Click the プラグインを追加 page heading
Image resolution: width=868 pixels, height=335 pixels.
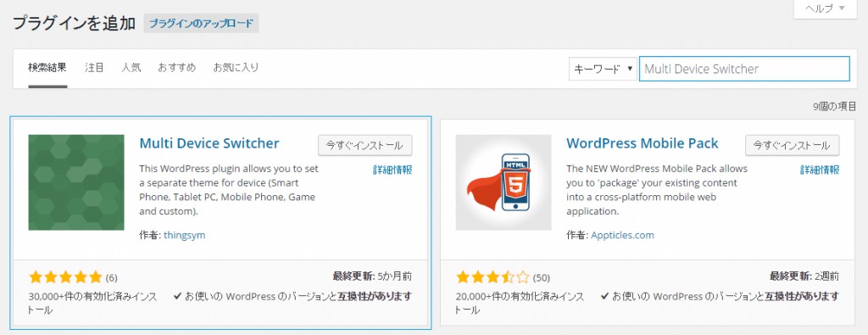tap(74, 23)
